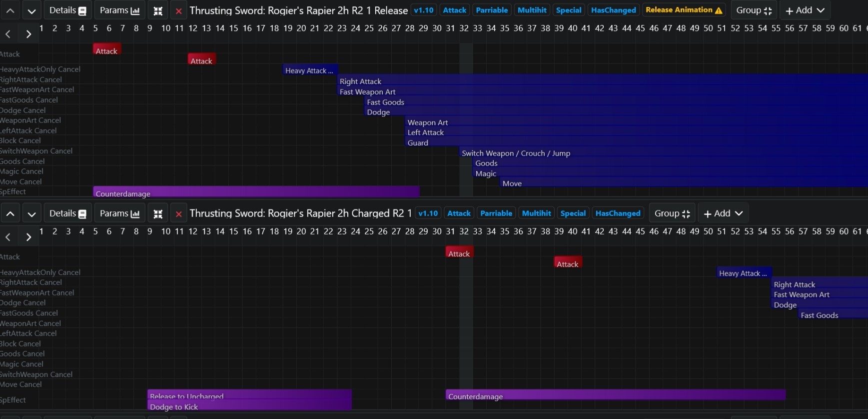The height and width of the screenshot is (419, 868).
Task: Move the Release animation panel down with the down chevron
Action: point(31,10)
